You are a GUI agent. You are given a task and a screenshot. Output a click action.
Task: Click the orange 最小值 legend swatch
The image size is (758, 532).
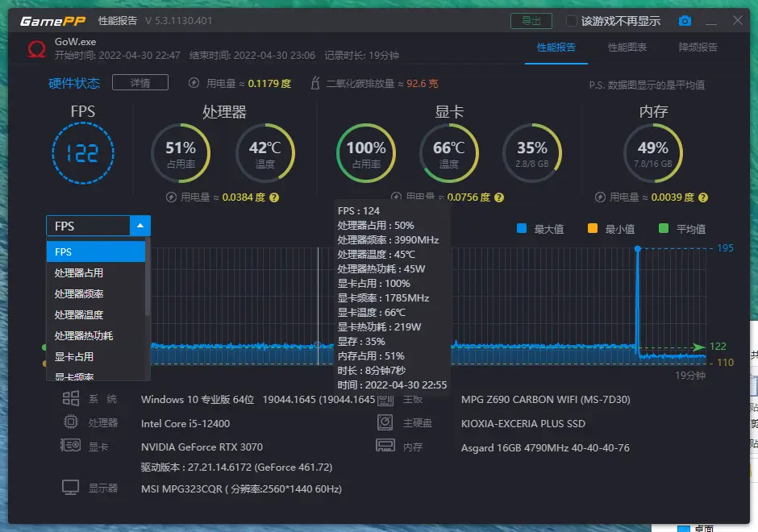[593, 228]
